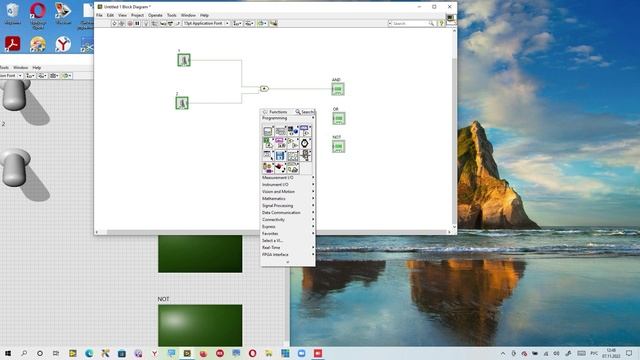Expand the Express palette category
Image resolution: width=640 pixels, height=360 pixels.
[288, 226]
